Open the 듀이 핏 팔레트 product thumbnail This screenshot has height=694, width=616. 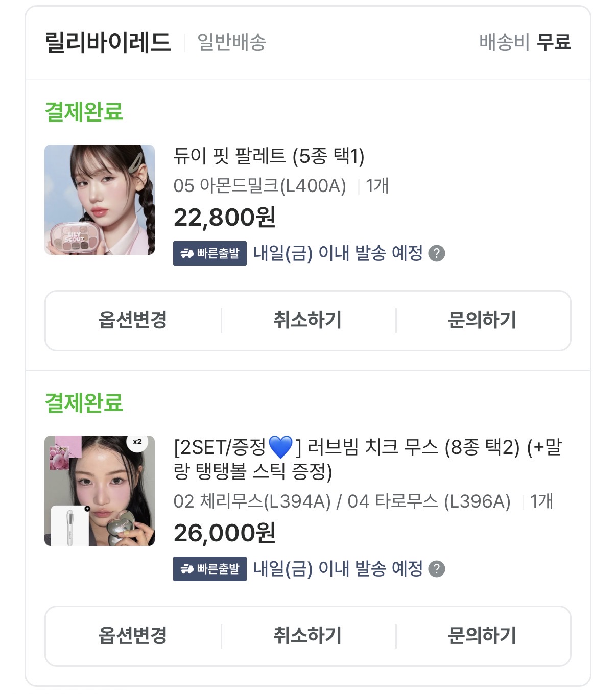[x=100, y=200]
